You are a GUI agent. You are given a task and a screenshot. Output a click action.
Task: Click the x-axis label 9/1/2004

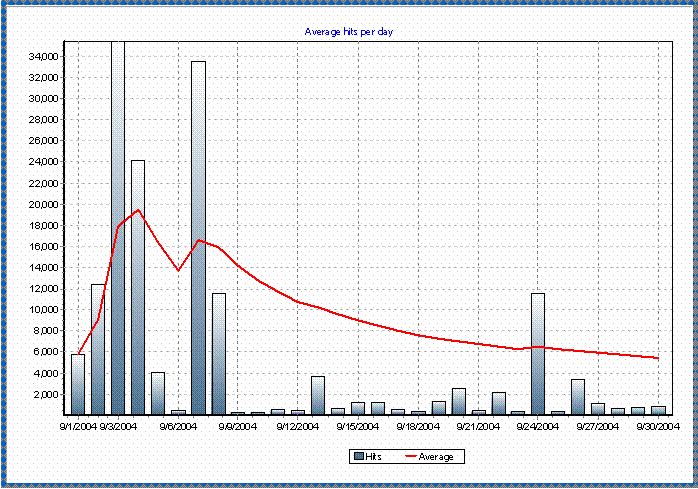coord(78,427)
